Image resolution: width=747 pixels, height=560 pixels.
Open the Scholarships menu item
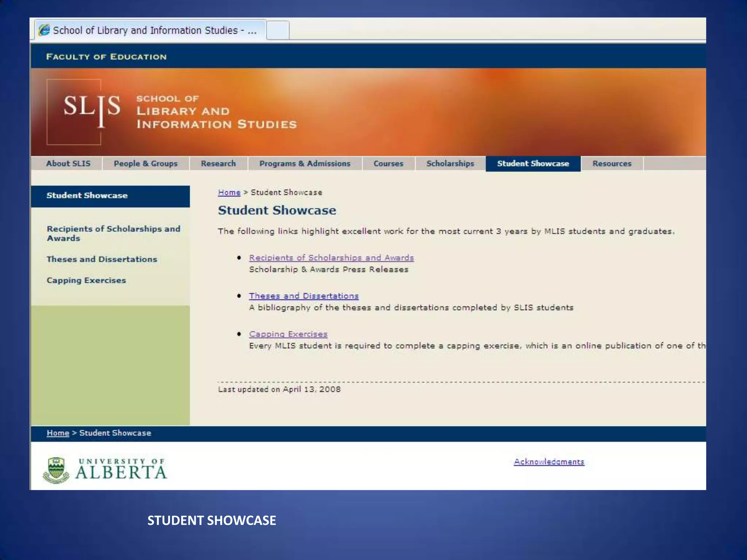[x=450, y=163]
